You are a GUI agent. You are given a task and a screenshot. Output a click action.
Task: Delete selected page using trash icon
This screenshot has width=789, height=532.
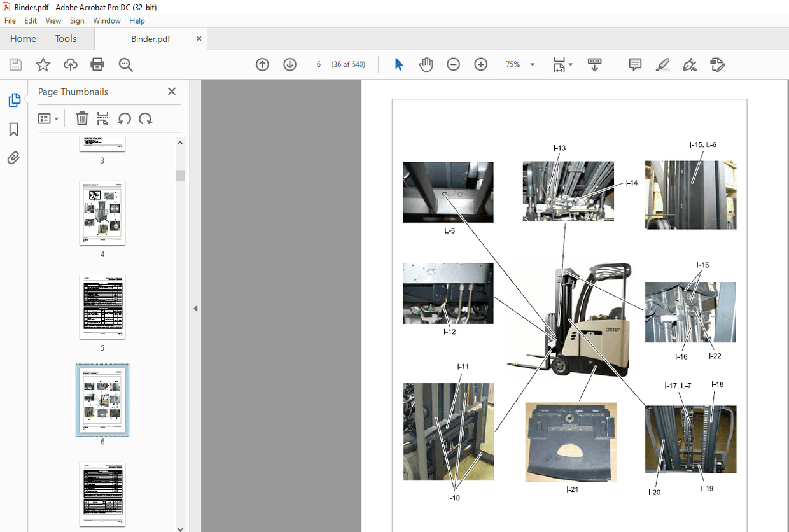81,118
